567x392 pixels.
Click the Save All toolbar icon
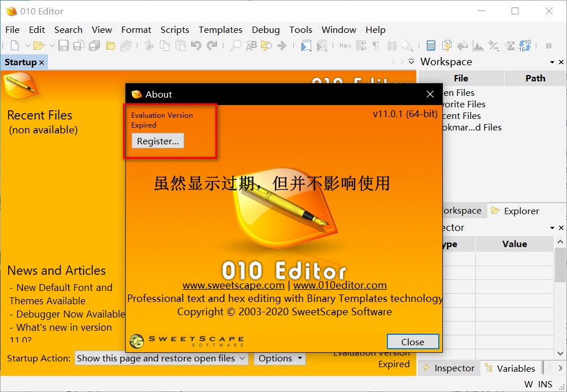94,46
